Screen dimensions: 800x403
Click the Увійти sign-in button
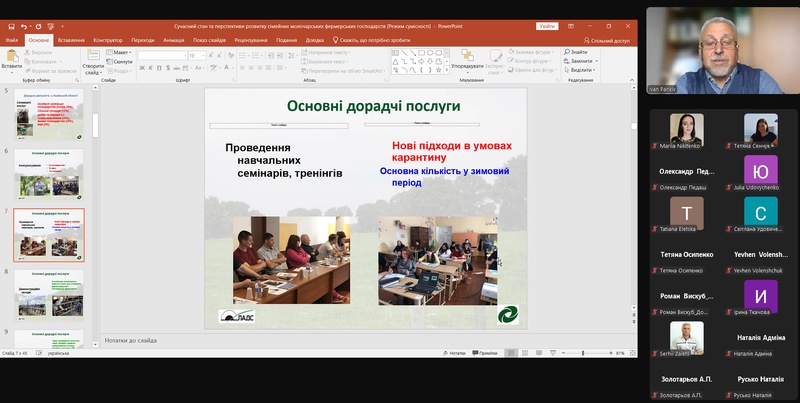tap(547, 26)
